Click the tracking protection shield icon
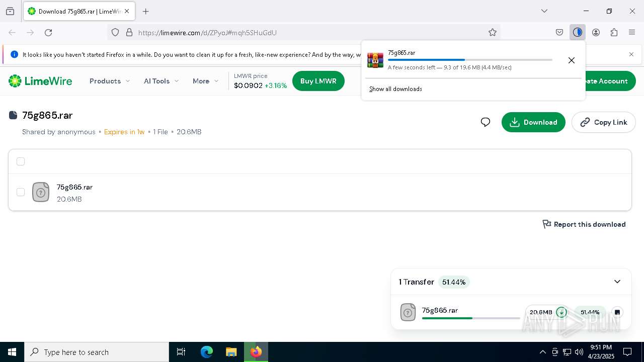This screenshot has width=644, height=362. click(x=115, y=32)
